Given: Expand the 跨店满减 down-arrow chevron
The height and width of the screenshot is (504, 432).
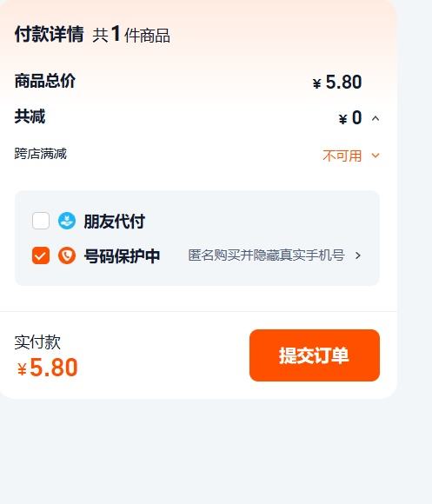Looking at the screenshot, I should pos(376,156).
